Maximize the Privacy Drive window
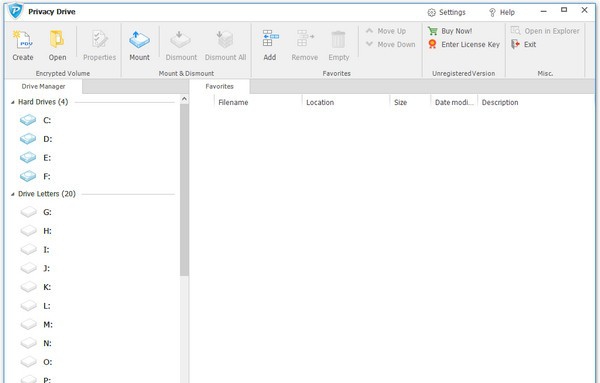Viewport: 600px width, 383px height. [564, 10]
